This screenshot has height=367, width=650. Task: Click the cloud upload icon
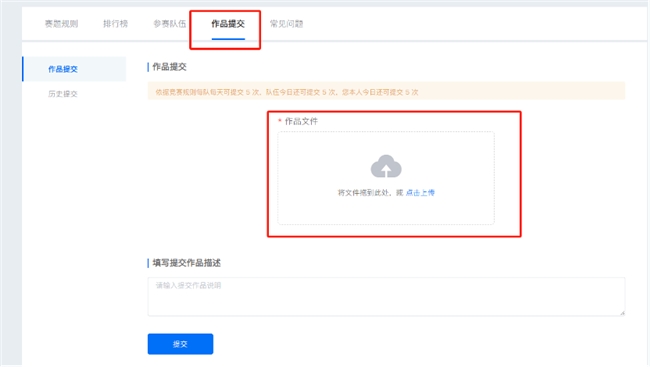coord(386,166)
